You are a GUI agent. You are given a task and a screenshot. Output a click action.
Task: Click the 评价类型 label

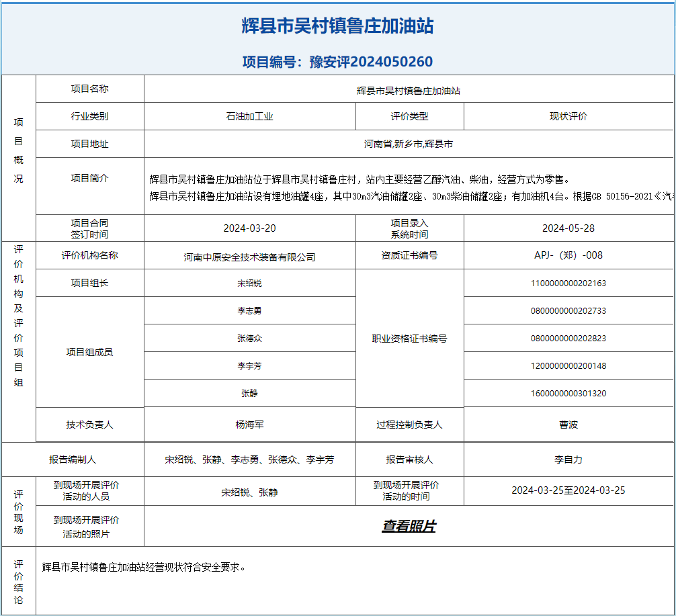(x=410, y=116)
